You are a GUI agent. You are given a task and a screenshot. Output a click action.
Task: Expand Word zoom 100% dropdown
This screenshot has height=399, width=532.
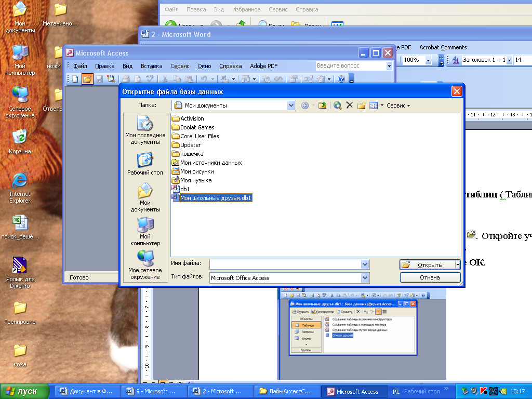pos(428,60)
